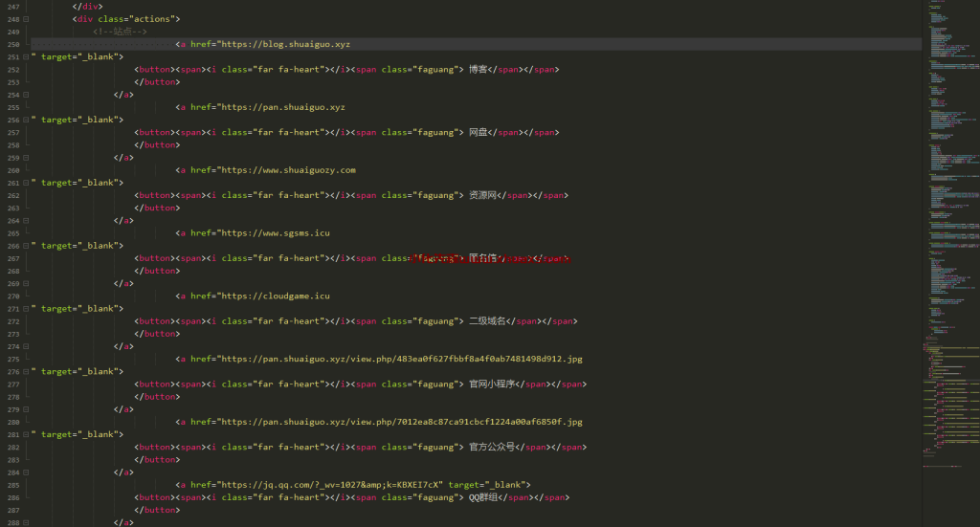Fold the block starting at line 266
This screenshot has height=527, width=980.
pos(26,246)
